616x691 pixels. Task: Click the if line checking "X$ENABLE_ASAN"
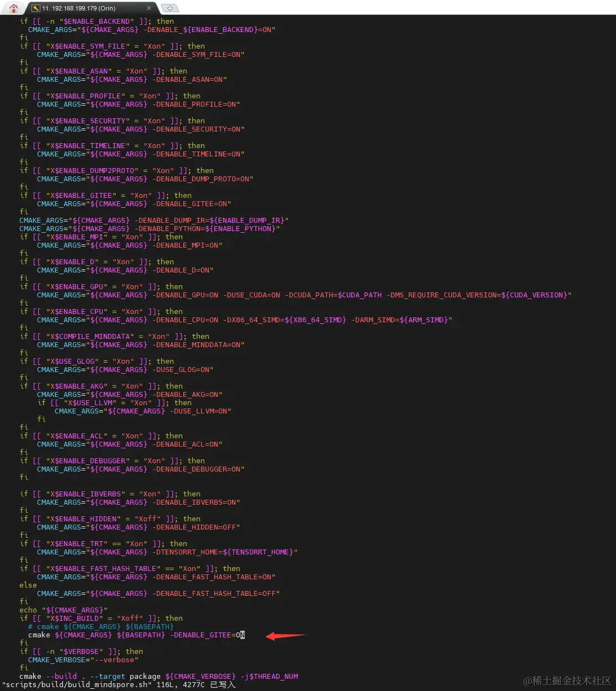coord(103,71)
